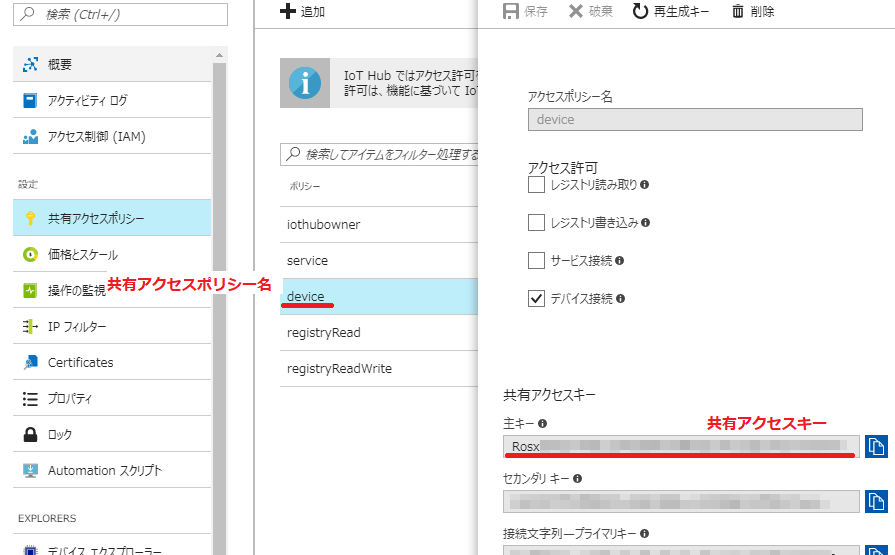Click the 概要 overview icon

(30, 64)
